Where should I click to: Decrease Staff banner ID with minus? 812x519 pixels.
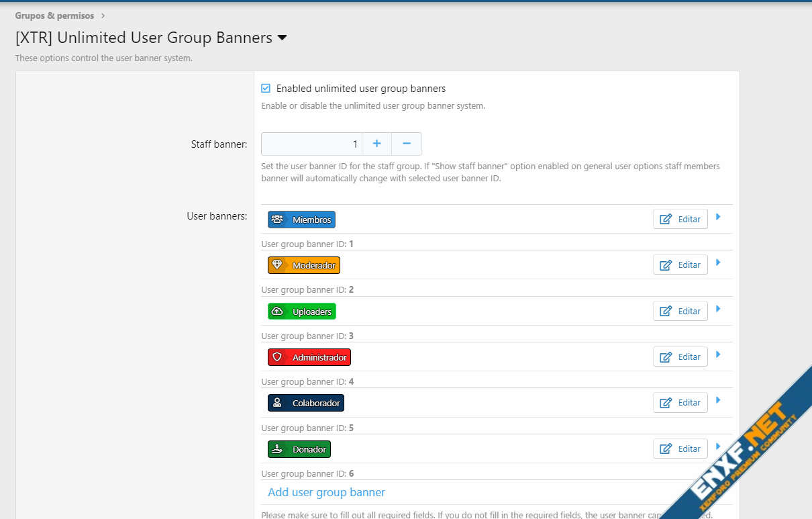click(406, 144)
